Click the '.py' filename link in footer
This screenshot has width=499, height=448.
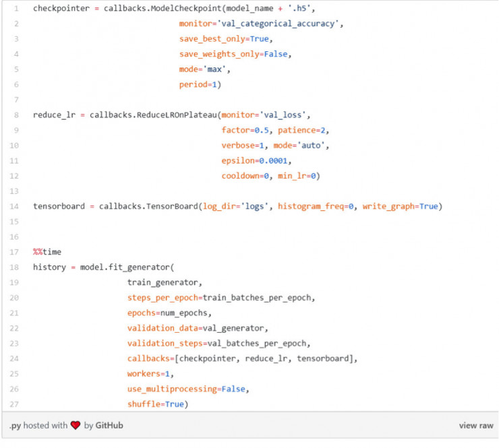(x=15, y=426)
